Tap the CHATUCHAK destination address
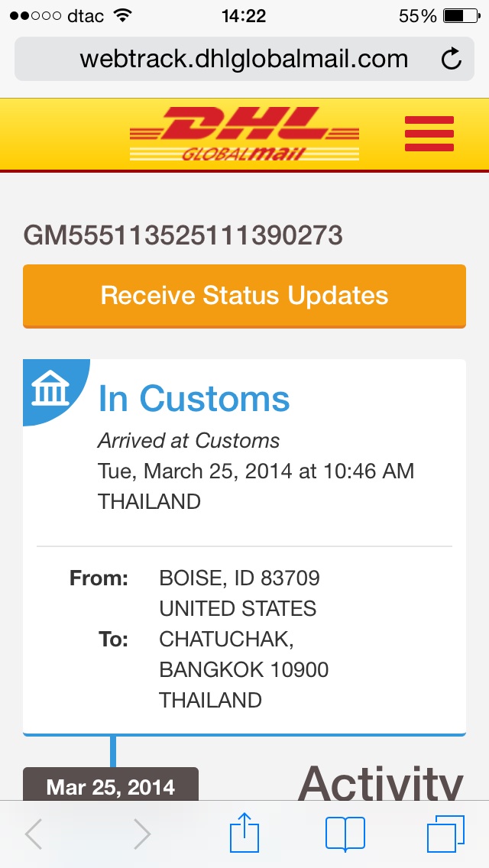489x868 pixels. (226, 639)
